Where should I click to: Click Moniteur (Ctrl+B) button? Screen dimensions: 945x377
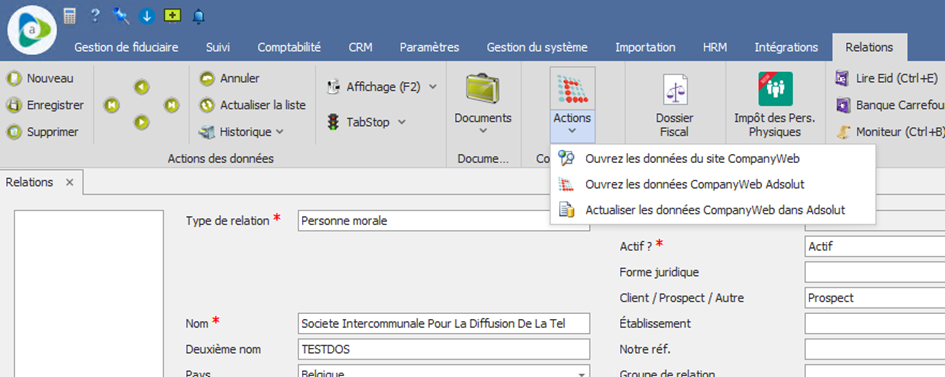(889, 131)
